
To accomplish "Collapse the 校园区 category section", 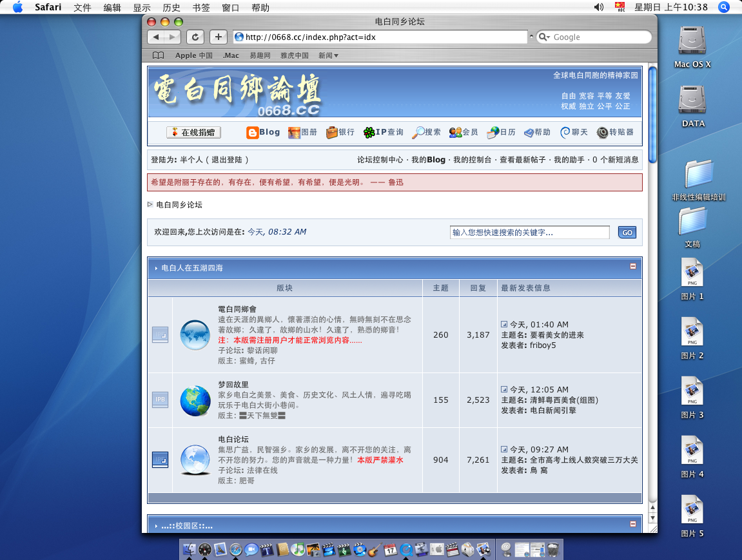I will [x=633, y=524].
